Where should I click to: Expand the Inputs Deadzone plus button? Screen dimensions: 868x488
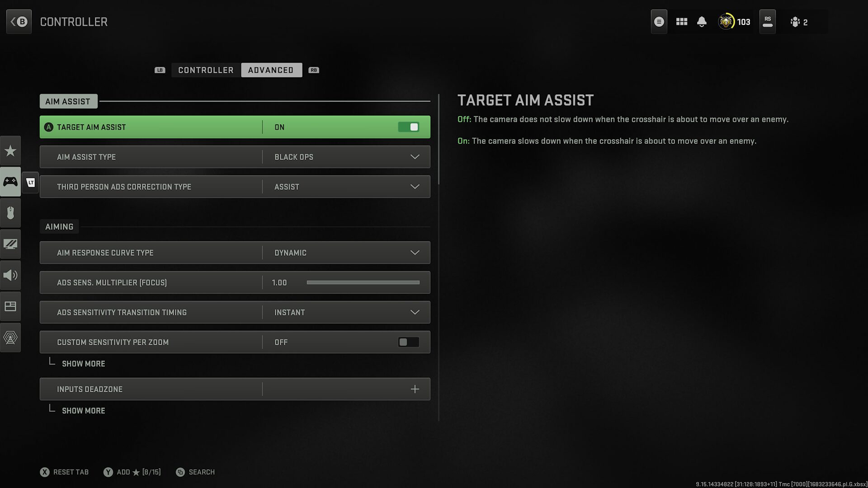[x=415, y=389]
